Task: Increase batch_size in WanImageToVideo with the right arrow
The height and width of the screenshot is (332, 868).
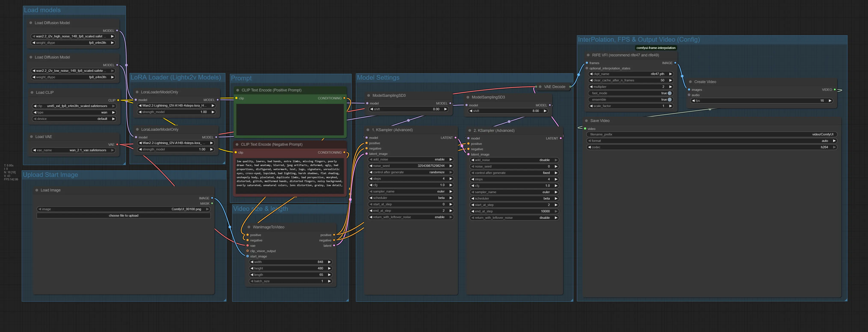Action: point(329,281)
